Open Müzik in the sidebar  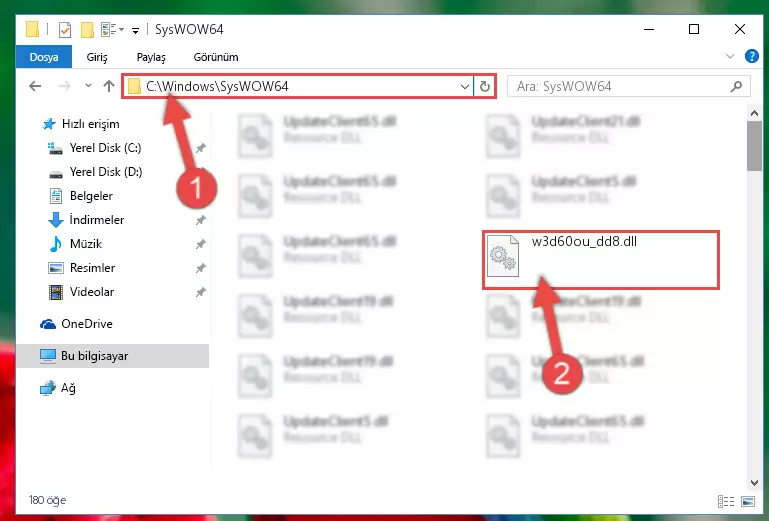(85, 244)
